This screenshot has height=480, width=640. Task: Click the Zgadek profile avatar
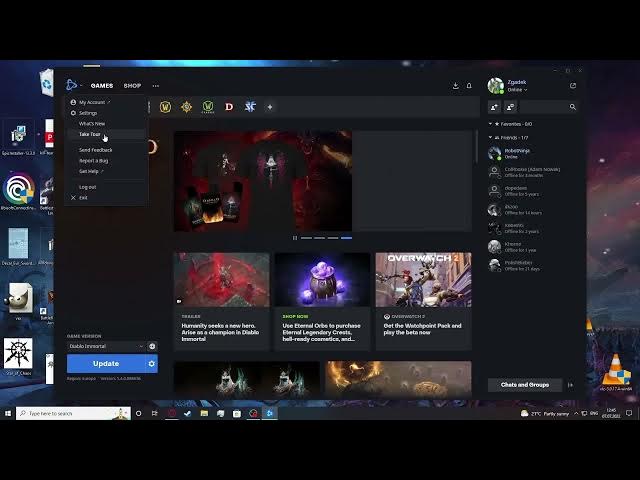click(496, 86)
